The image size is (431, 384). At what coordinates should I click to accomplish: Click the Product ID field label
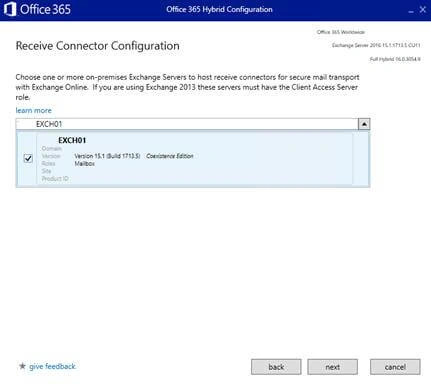click(x=55, y=179)
